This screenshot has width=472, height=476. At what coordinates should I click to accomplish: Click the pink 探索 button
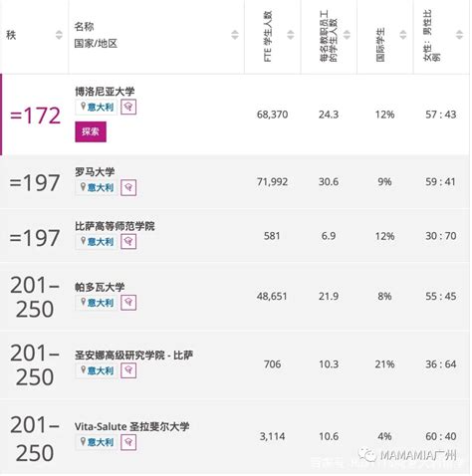(x=91, y=131)
